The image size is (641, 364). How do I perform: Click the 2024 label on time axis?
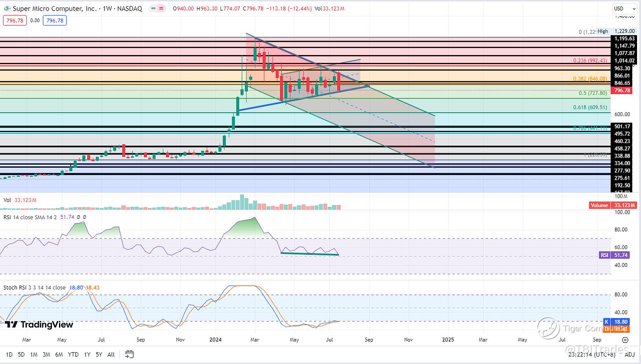pos(216,340)
